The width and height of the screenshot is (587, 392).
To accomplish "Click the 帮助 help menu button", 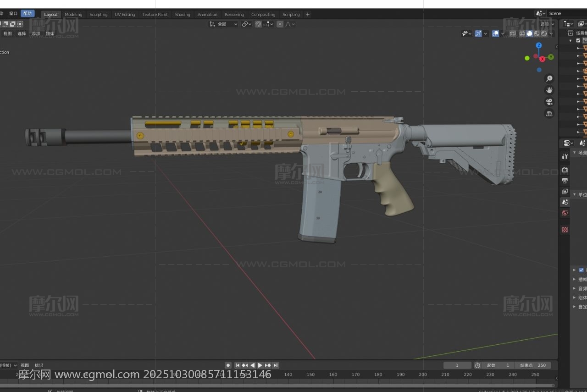I will click(28, 14).
